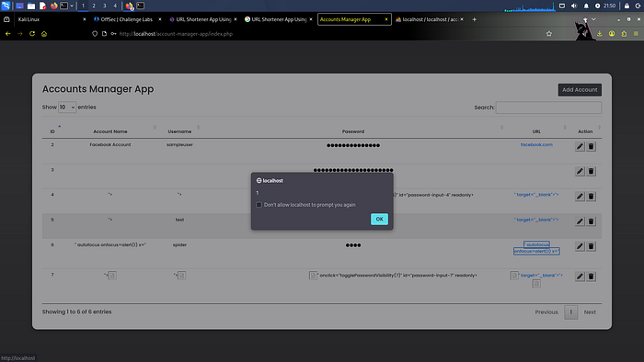This screenshot has width=644, height=362.
Task: Switch to workspace 3
Action: (x=104, y=6)
